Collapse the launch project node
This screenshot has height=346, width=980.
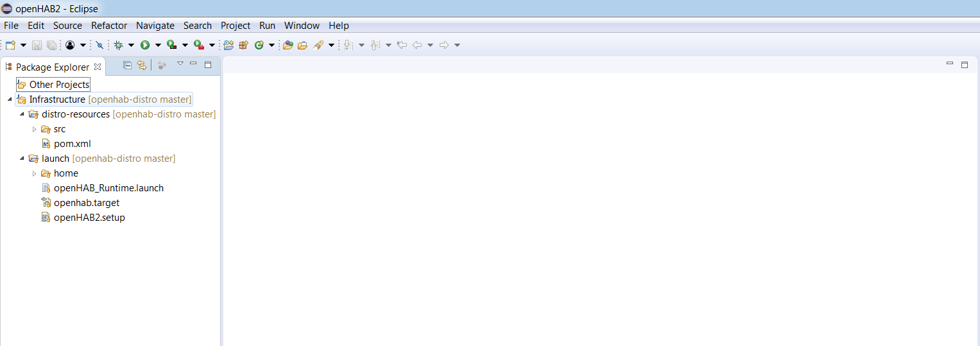click(22, 159)
